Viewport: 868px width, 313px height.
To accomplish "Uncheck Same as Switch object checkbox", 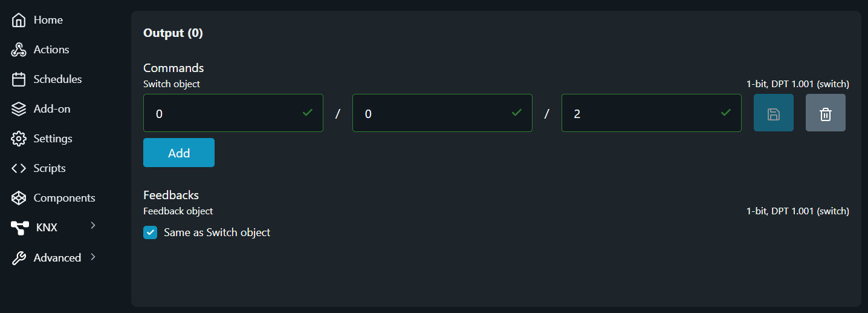I will click(150, 232).
